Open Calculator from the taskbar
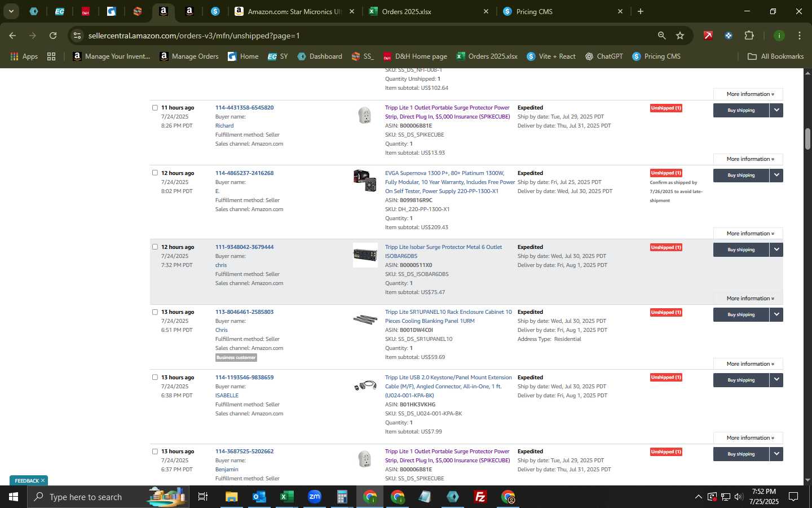This screenshot has height=508, width=812. coord(342,497)
